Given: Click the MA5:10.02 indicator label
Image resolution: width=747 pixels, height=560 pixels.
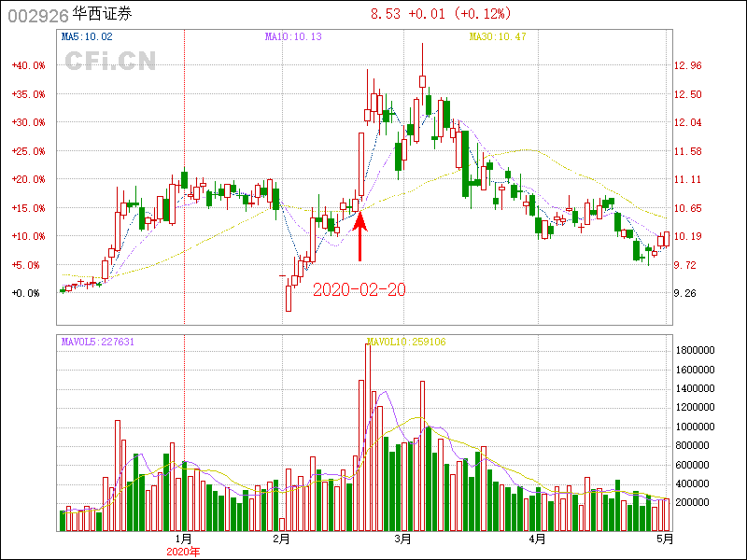Looking at the screenshot, I should tap(87, 36).
